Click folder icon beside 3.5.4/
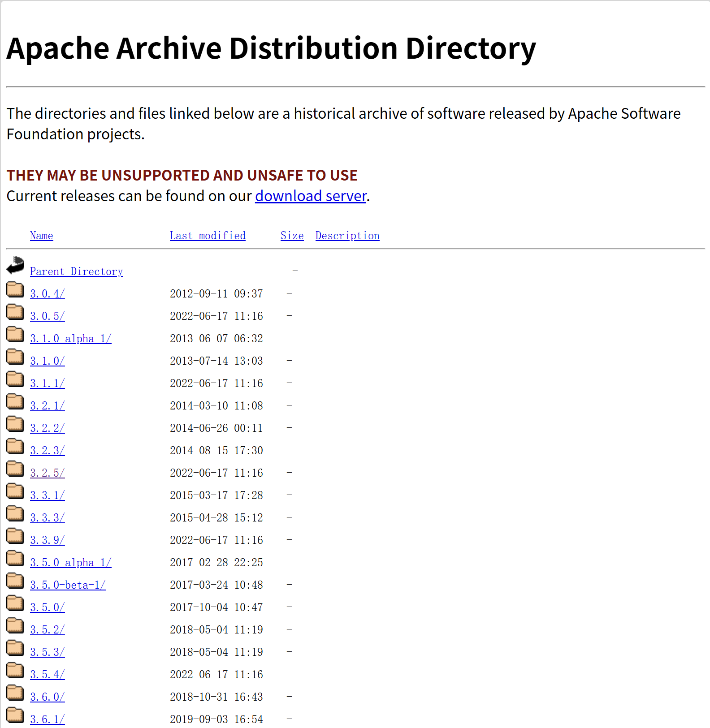Viewport: 710px width, 728px height. pyautogui.click(x=15, y=670)
